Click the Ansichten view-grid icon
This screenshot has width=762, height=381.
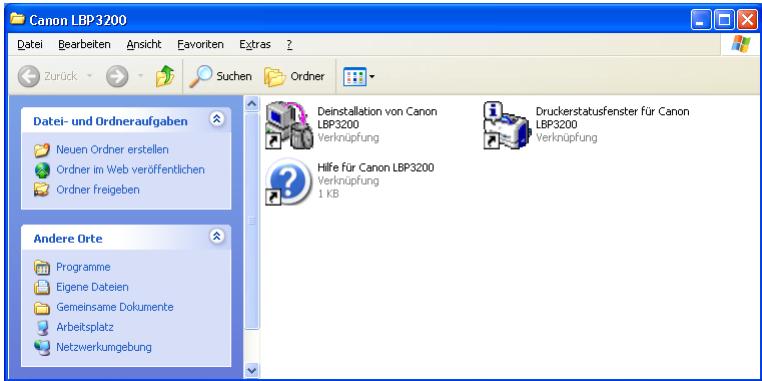(x=354, y=76)
